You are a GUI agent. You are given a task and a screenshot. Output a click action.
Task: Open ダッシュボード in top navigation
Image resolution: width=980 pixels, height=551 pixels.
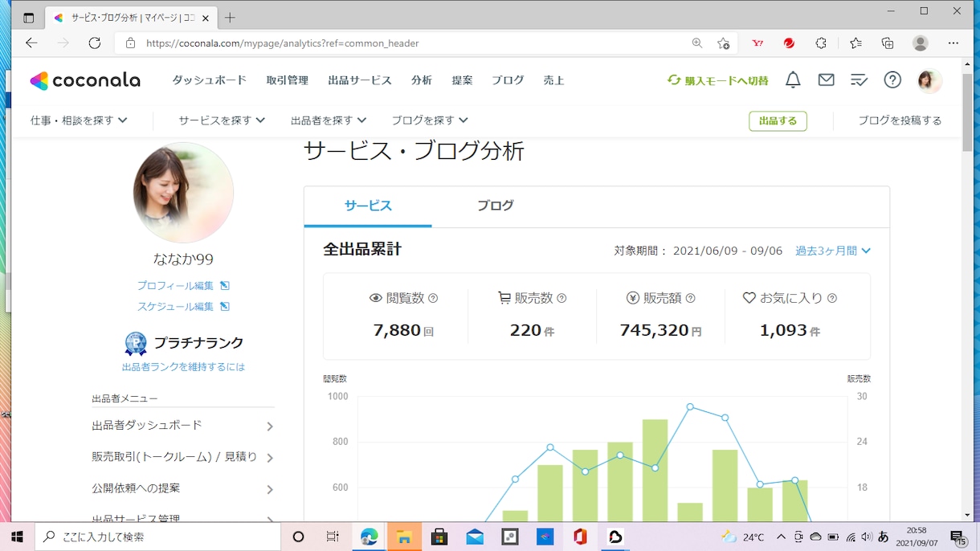209,80
